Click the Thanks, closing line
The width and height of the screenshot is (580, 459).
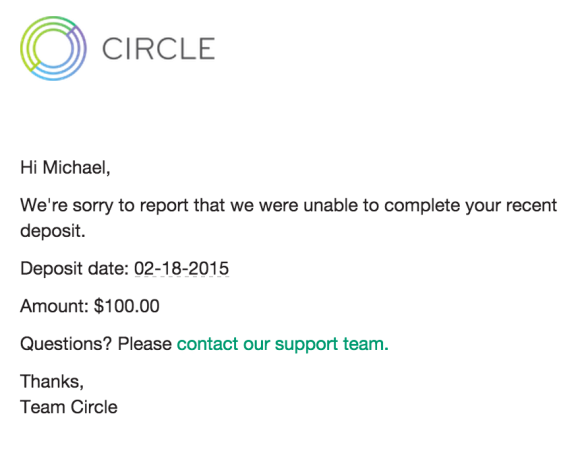52,381
